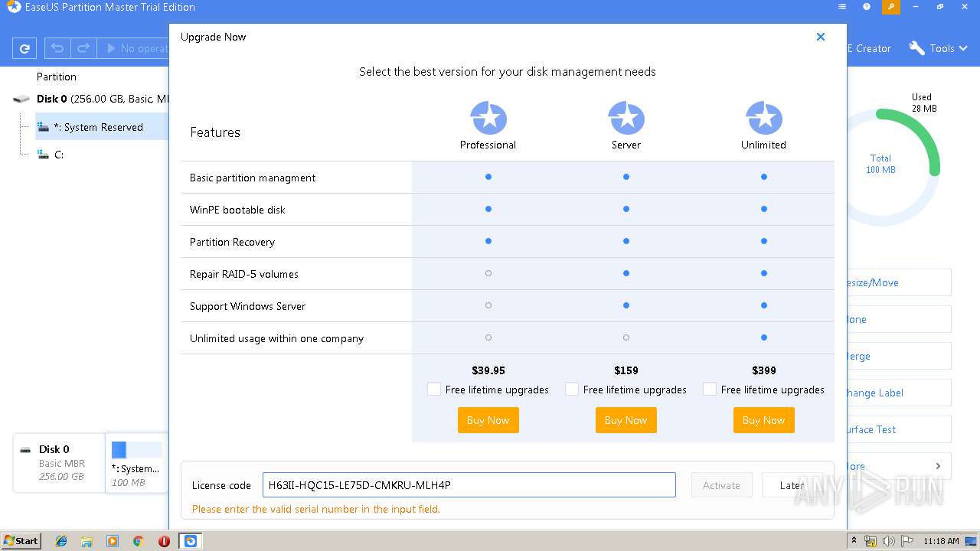Screen dimensions: 980x551
Task: Buy Now for the $39.95 Professional edition
Action: coord(488,420)
